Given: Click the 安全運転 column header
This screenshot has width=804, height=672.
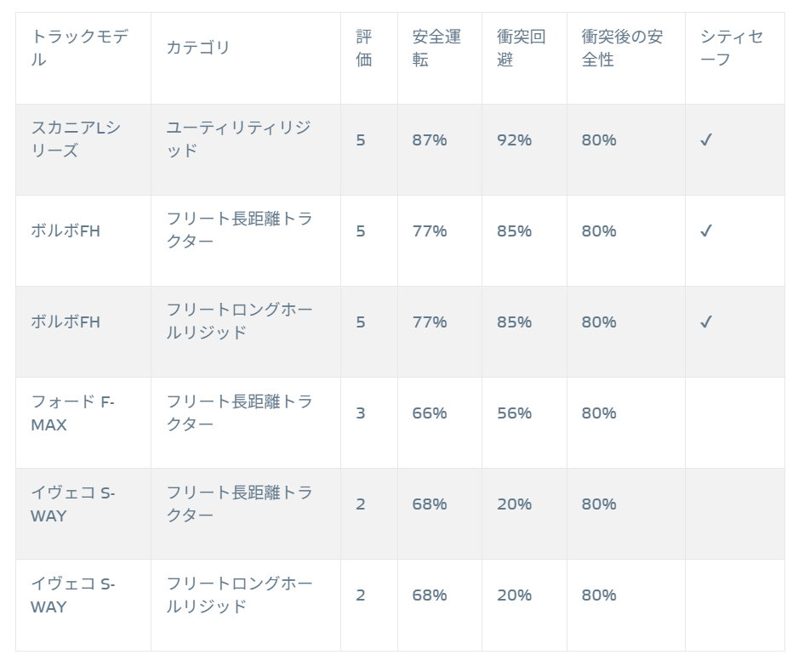Looking at the screenshot, I should [x=436, y=48].
